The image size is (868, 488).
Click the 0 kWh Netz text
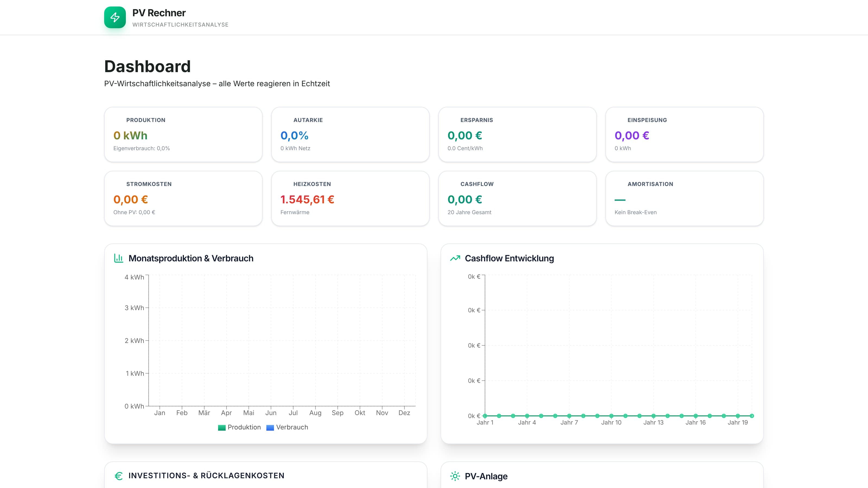[x=295, y=148]
